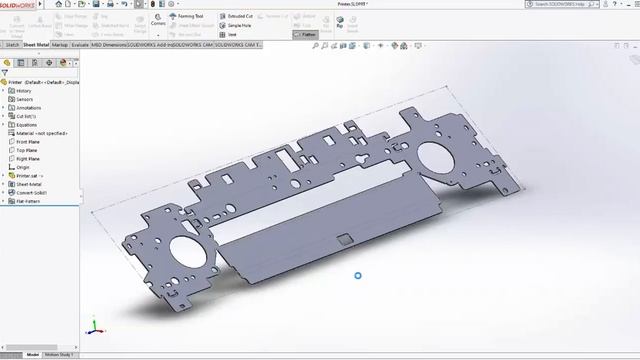The width and height of the screenshot is (640, 360).
Task: Open the FeatureManager design tree tab
Action: [x=7, y=63]
